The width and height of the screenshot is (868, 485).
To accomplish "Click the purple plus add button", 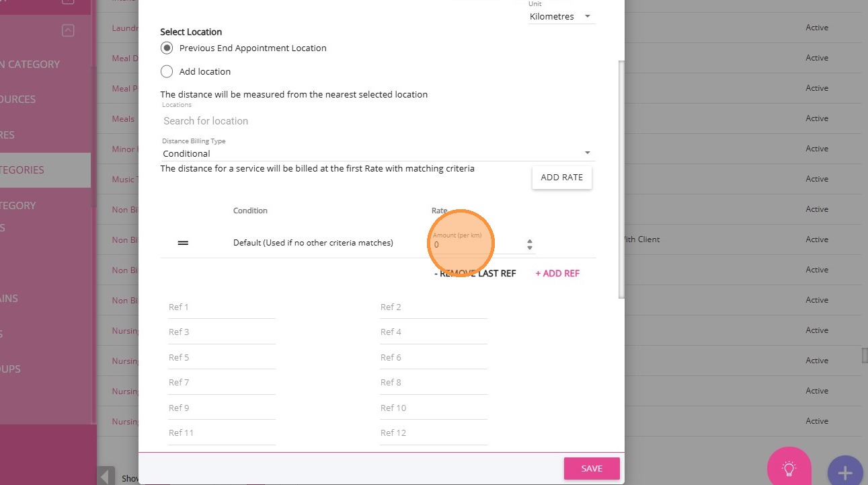I will point(844,472).
